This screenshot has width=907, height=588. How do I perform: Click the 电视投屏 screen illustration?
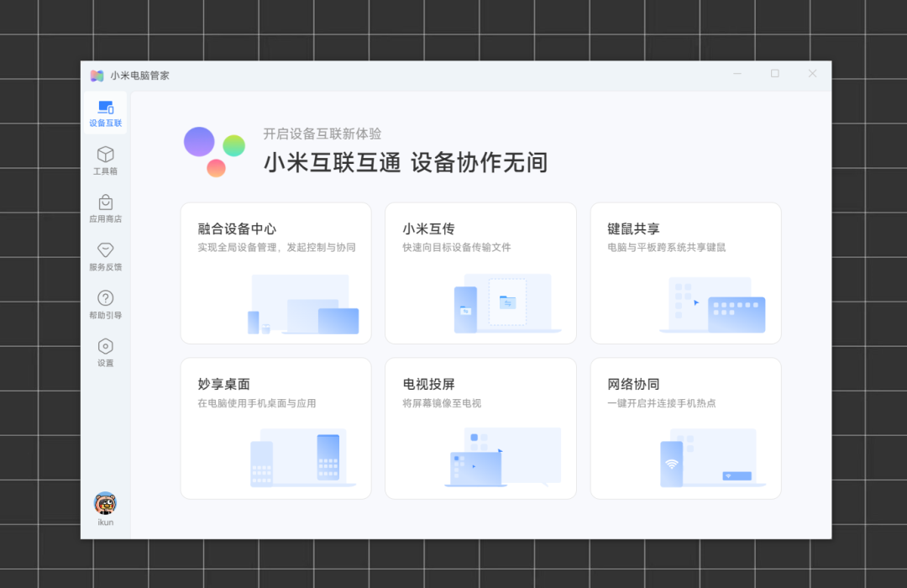point(503,457)
